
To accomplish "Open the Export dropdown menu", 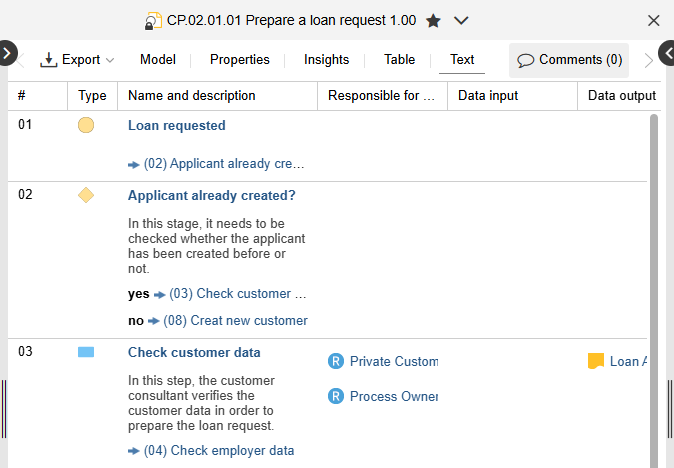I will (x=77, y=60).
